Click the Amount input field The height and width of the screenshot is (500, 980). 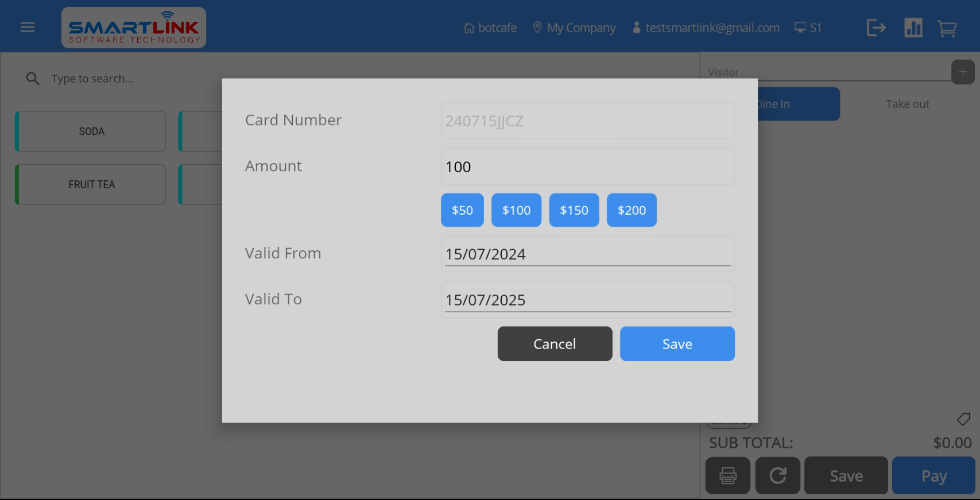point(587,167)
